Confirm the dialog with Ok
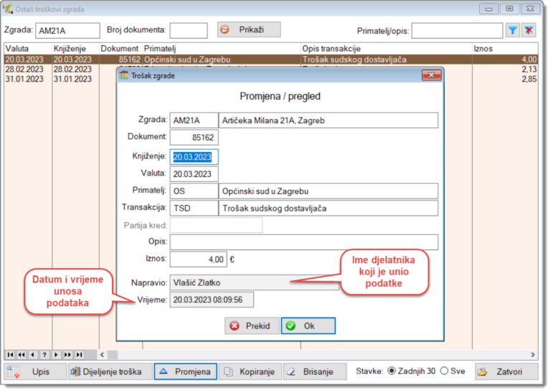 308,326
